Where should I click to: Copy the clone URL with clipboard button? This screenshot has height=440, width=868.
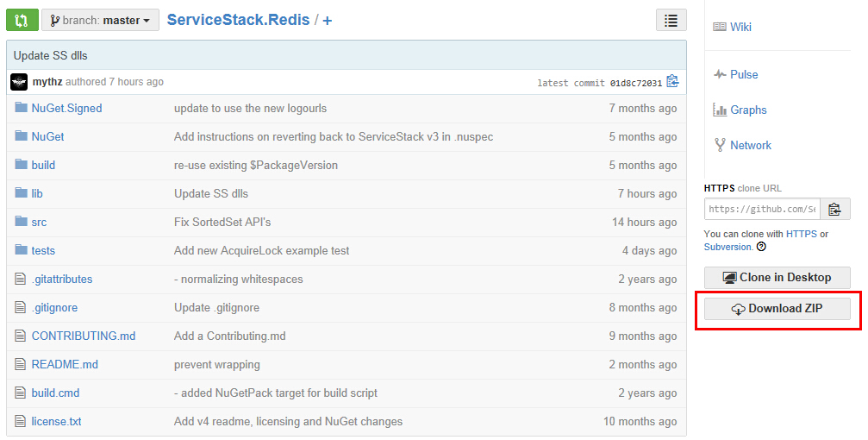tap(834, 209)
